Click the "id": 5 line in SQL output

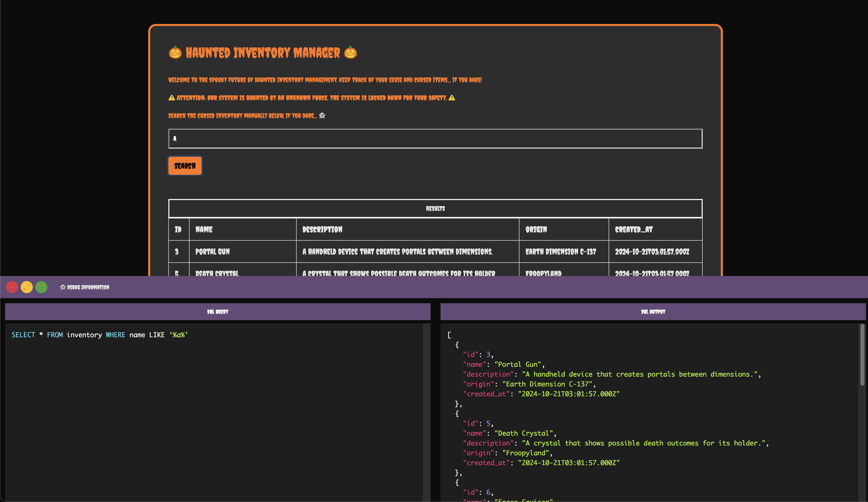pyautogui.click(x=478, y=423)
